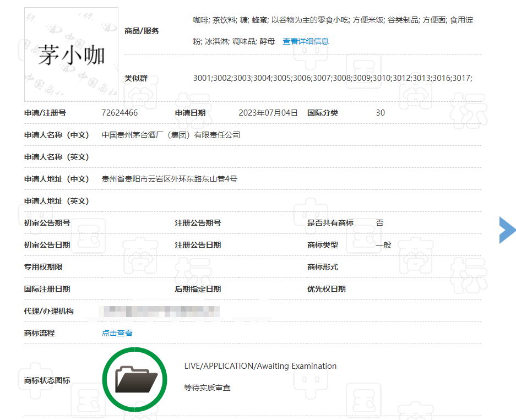Click the 注册公告日期 label
The height and width of the screenshot is (420, 516).
[x=198, y=245]
